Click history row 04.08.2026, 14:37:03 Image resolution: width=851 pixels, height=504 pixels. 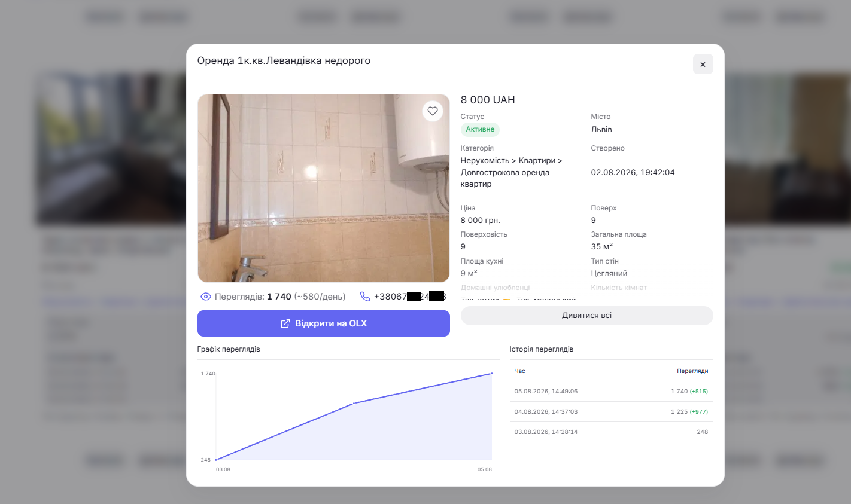click(x=611, y=412)
